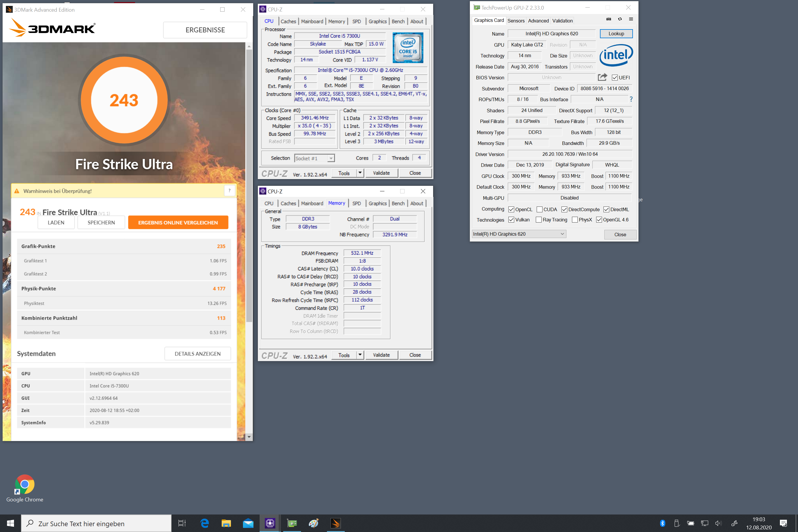Open Caches tab in upper CPU-Z
Screen dimensions: 798x532
[x=288, y=21]
